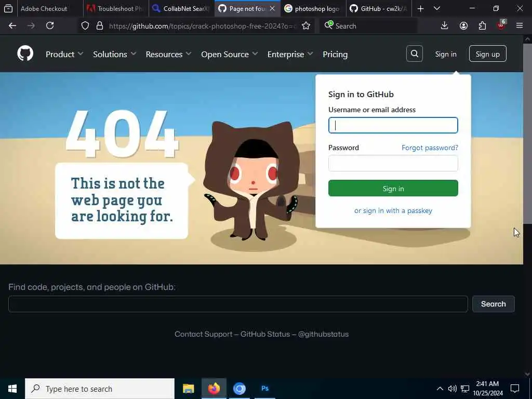Click the GitHub Octocat logo in header

pos(25,54)
